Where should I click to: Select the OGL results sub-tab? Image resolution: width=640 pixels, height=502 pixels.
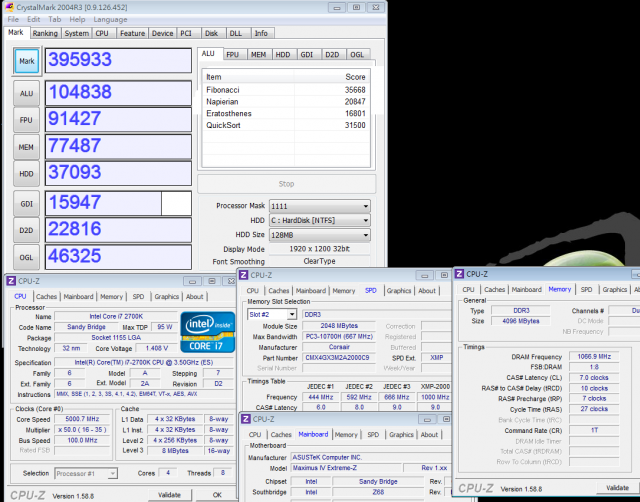[357, 55]
